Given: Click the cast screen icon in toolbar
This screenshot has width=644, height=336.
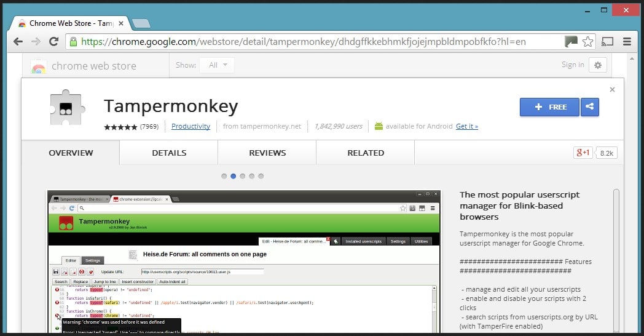Looking at the screenshot, I should [608, 42].
